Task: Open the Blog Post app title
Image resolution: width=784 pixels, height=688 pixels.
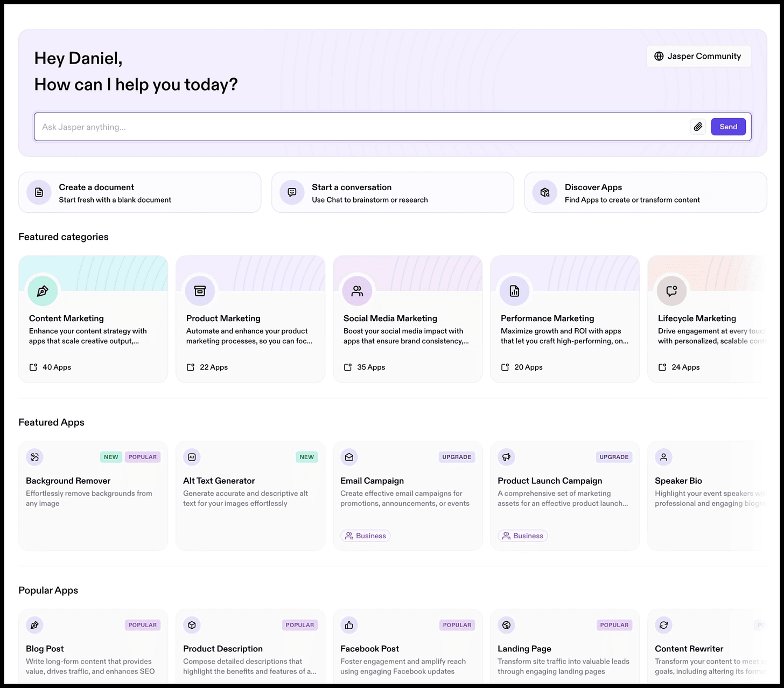Action: click(x=45, y=649)
